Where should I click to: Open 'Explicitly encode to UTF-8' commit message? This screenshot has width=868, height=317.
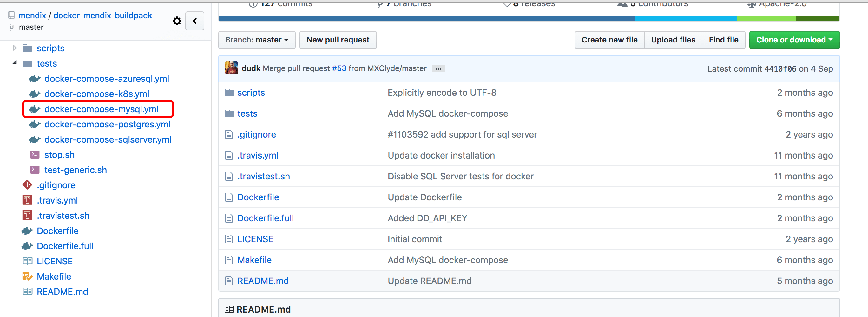(442, 93)
